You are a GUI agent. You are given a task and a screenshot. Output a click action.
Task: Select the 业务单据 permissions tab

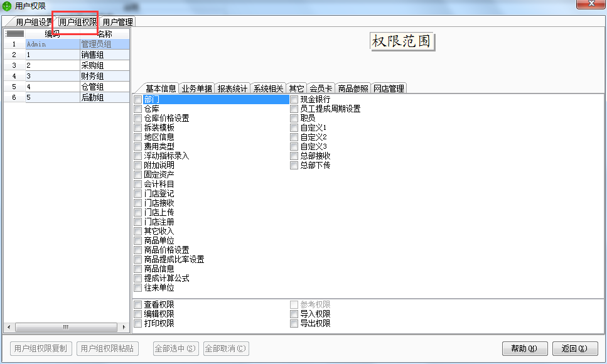[x=196, y=88]
